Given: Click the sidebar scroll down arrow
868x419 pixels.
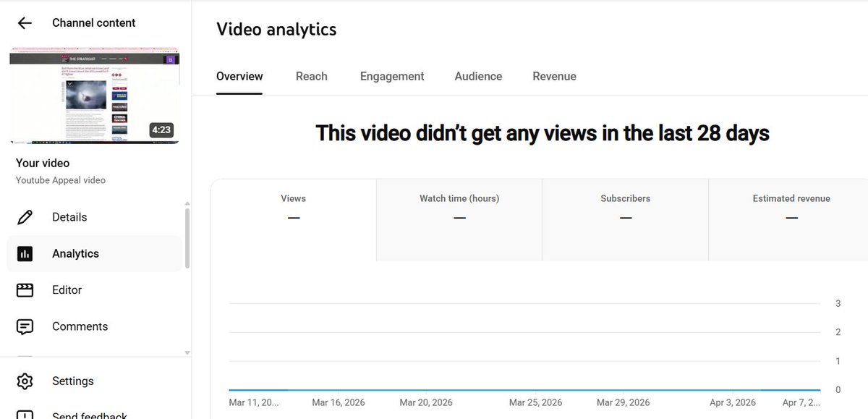Looking at the screenshot, I should click(x=187, y=352).
